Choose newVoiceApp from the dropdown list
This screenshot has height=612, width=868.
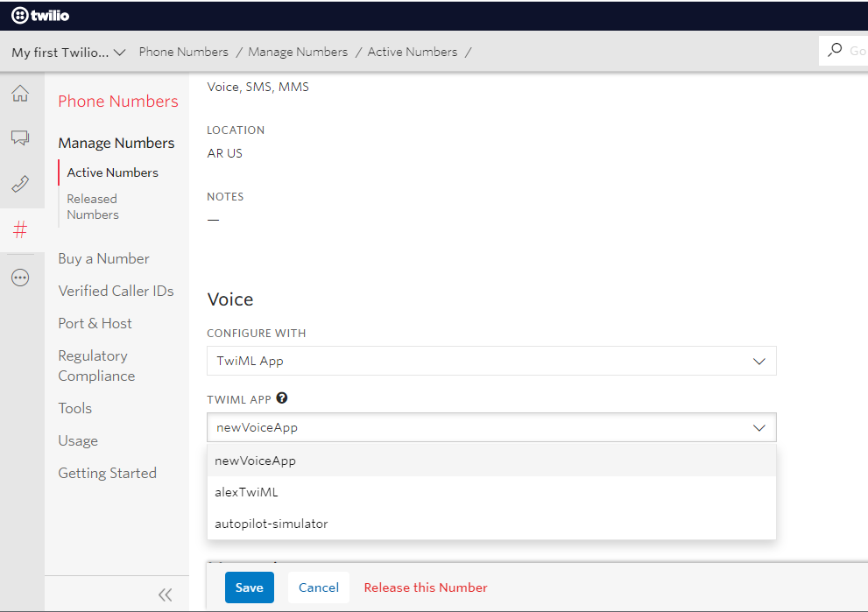(491, 461)
